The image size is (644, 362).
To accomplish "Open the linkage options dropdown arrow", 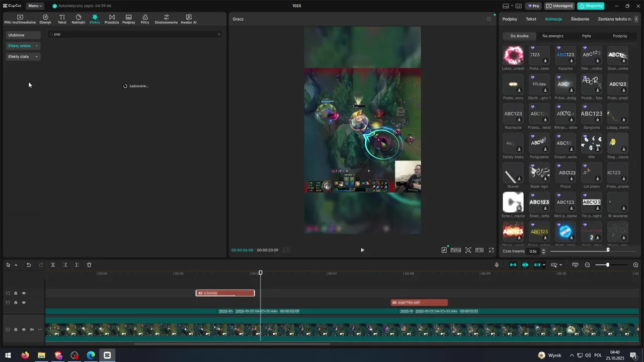I will pyautogui.click(x=544, y=265).
